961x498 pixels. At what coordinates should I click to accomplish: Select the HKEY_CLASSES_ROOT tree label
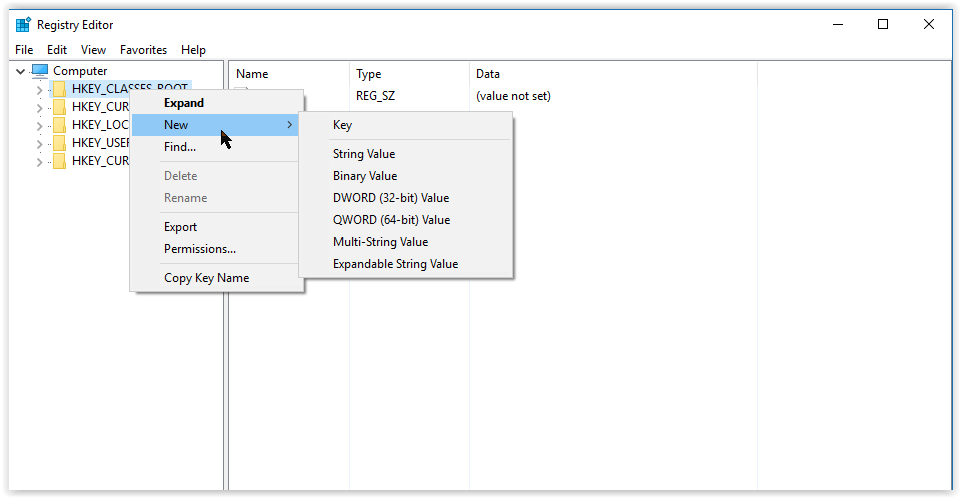pyautogui.click(x=130, y=89)
